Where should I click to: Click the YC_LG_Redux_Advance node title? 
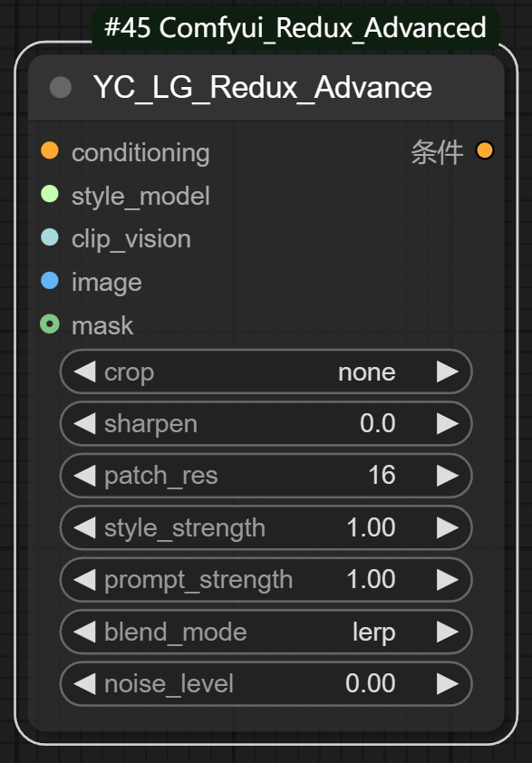coord(263,88)
